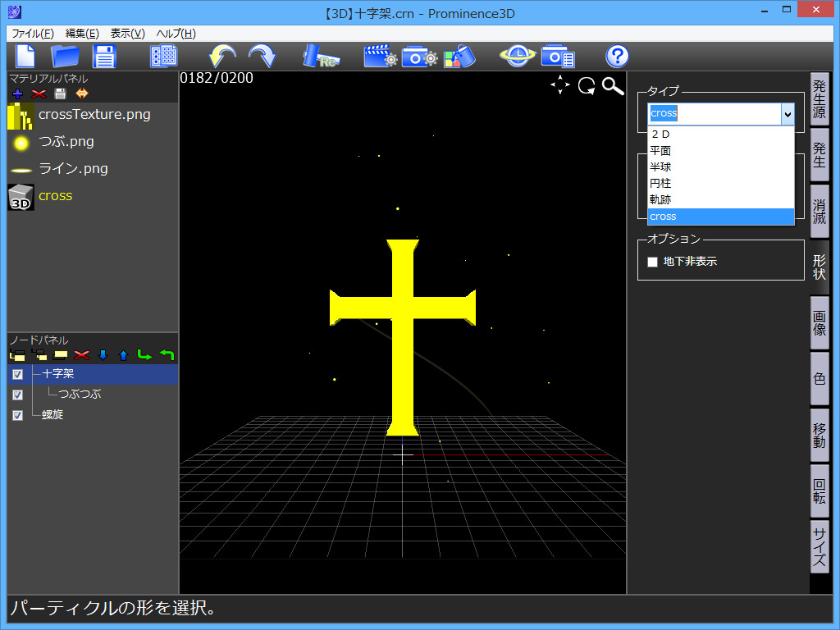Screen dimensions: 840x630
Task: Choose 平面 from the type list
Action: [x=721, y=151]
